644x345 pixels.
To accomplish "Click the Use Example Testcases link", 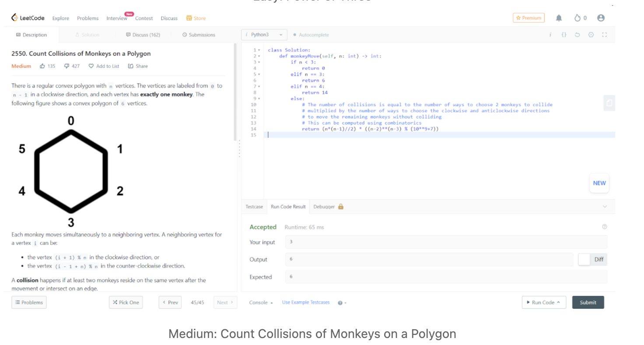I will click(305, 303).
